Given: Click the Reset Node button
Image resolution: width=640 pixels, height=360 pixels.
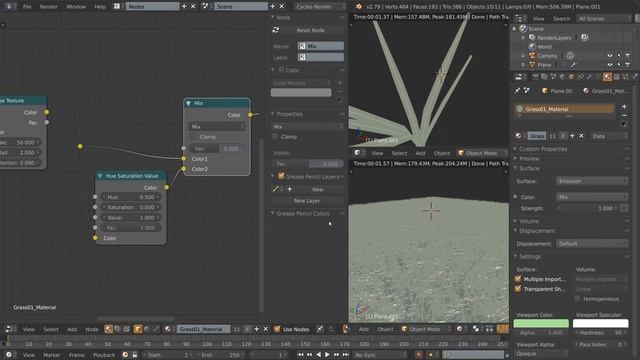Looking at the screenshot, I should coord(307,30).
